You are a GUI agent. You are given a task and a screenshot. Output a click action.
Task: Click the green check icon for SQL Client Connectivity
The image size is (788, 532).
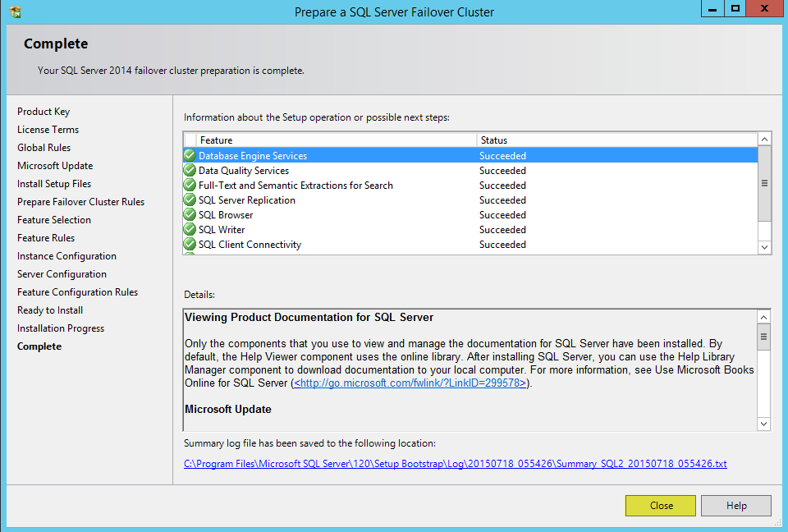point(190,245)
